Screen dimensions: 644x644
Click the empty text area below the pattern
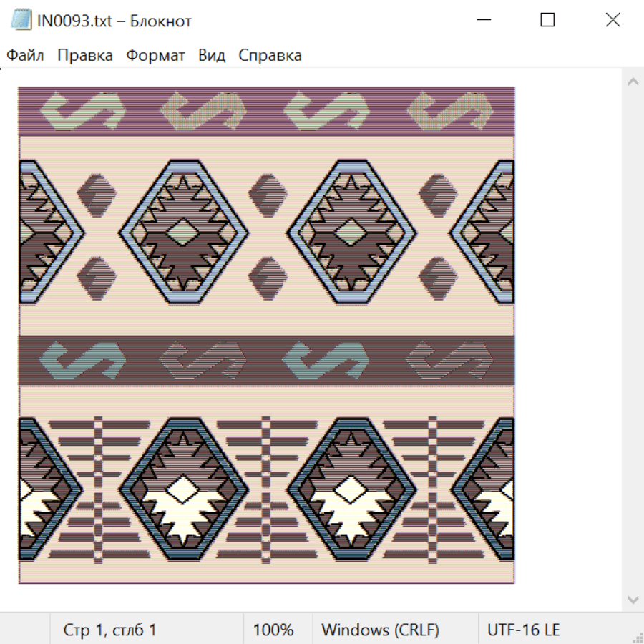click(286, 597)
